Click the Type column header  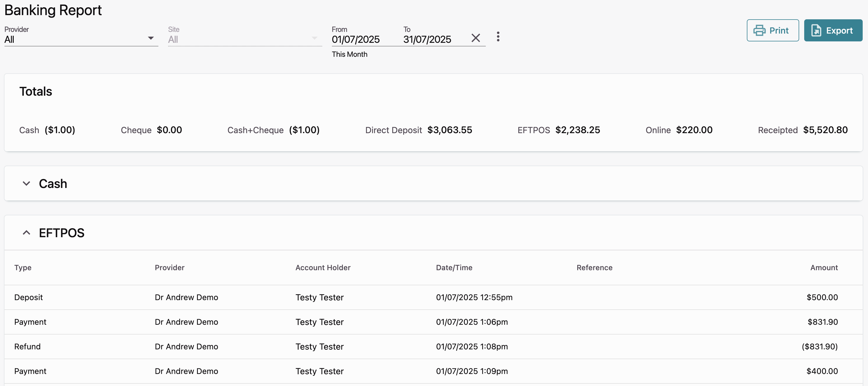click(x=23, y=267)
